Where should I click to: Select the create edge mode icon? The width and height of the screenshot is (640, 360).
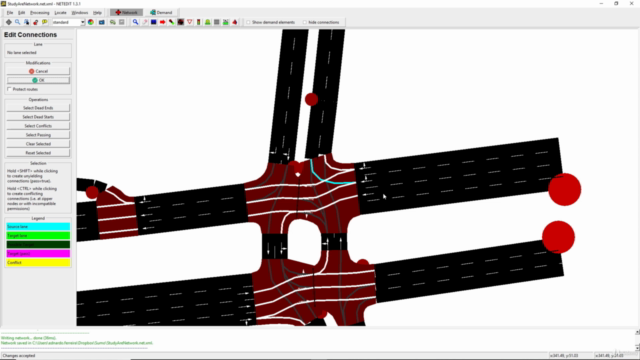pyautogui.click(x=171, y=22)
